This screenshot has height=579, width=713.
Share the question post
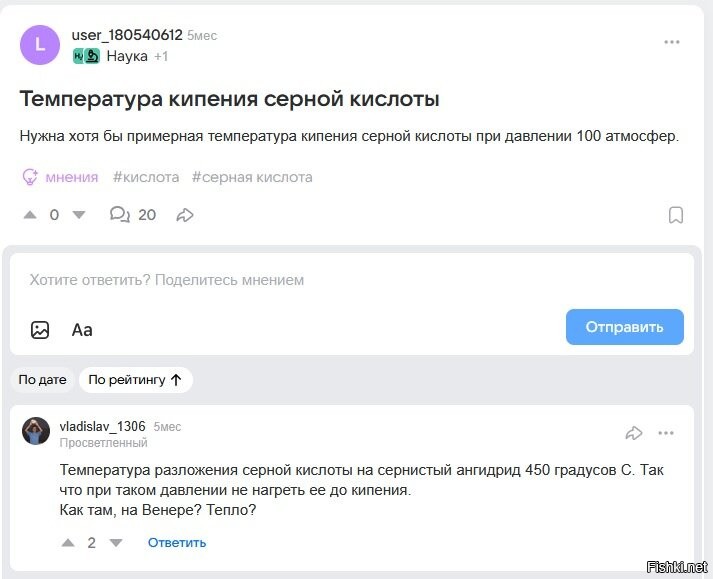[184, 215]
